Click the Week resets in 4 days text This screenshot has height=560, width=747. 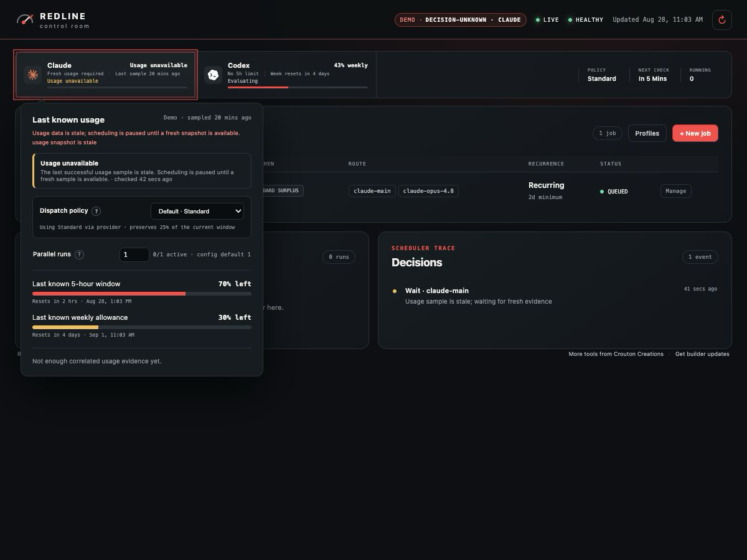pos(300,73)
